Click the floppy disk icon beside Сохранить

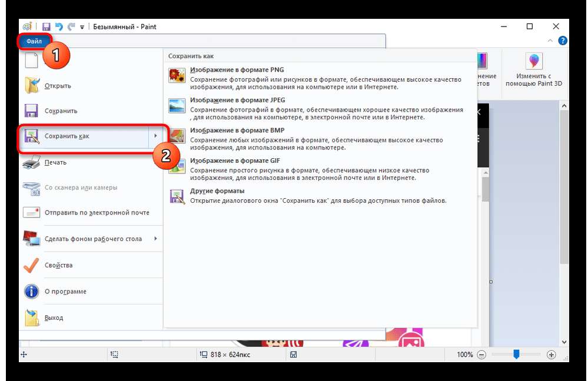[x=32, y=111]
